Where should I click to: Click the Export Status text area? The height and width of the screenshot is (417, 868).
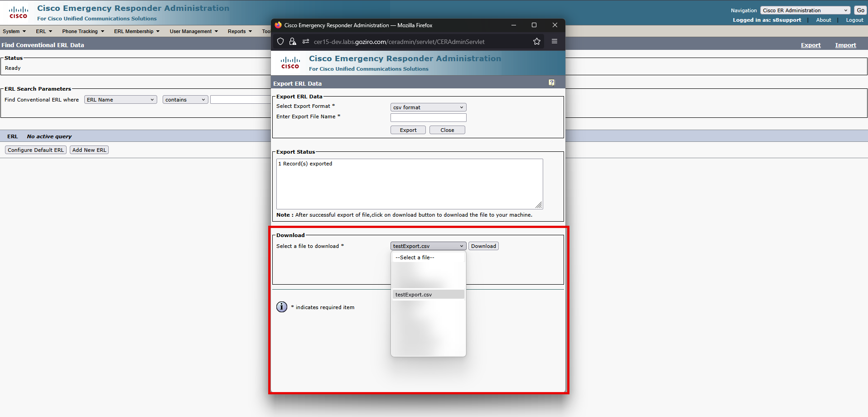(410, 184)
